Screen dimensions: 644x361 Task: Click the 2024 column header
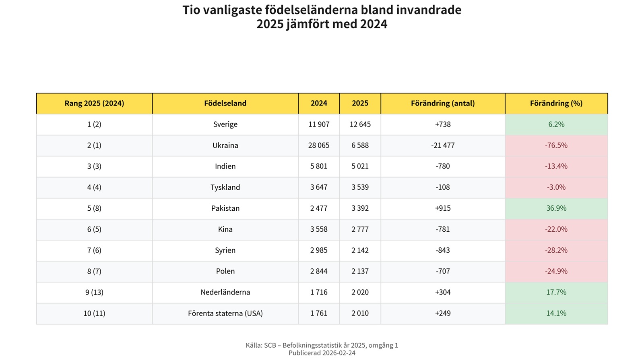319,103
